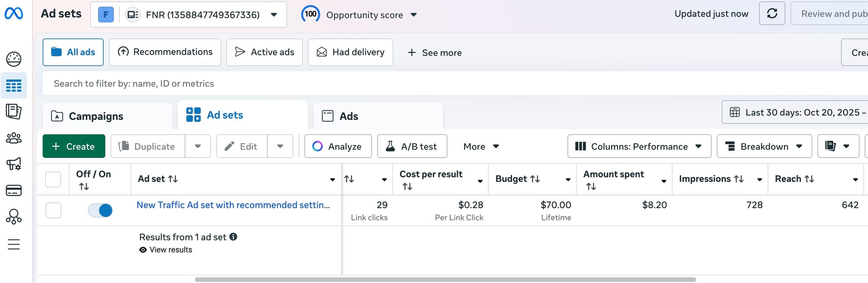Open the New Traffic Ad set link

[233, 205]
